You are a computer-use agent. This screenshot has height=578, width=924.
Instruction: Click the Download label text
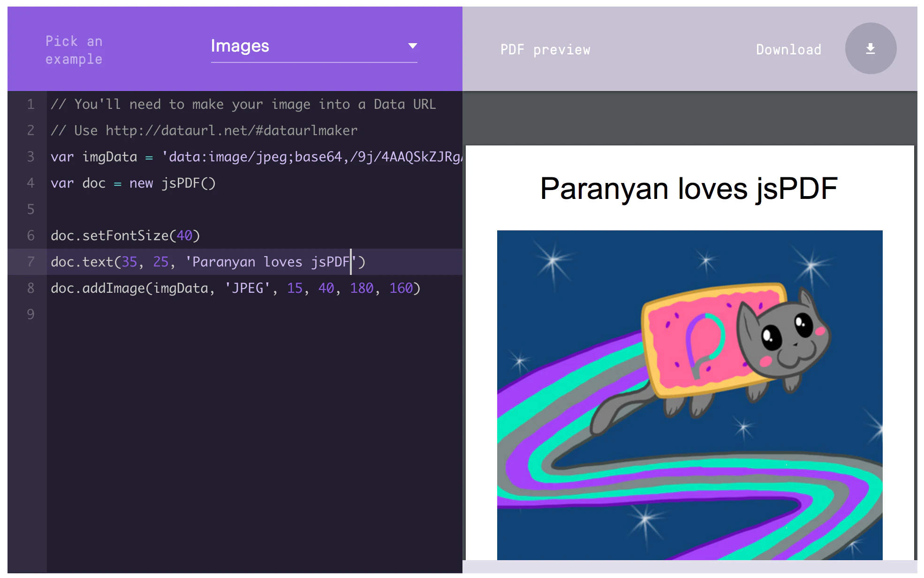coord(788,49)
